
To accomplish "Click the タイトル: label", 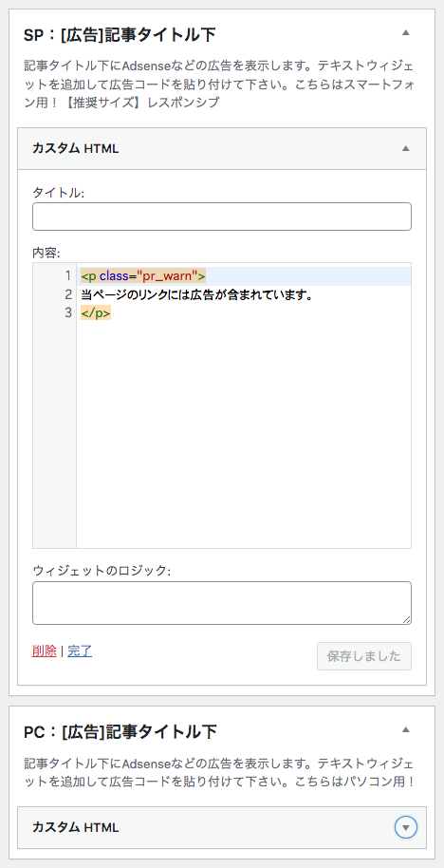I will click(x=58, y=192).
